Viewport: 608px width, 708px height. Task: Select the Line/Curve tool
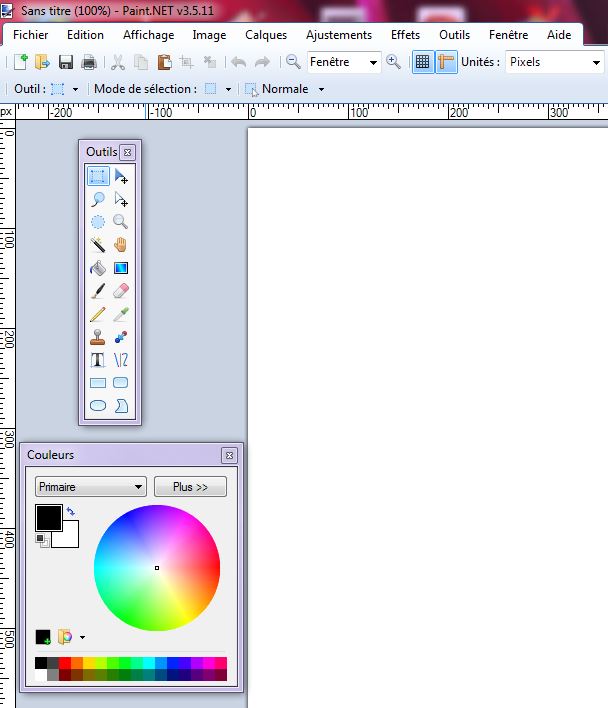121,360
